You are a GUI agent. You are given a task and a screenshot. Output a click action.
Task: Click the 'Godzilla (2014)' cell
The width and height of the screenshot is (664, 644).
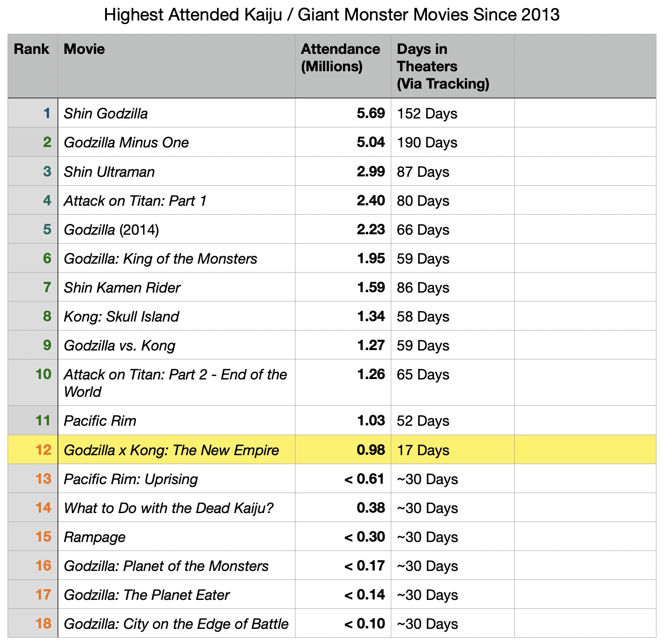(176, 229)
